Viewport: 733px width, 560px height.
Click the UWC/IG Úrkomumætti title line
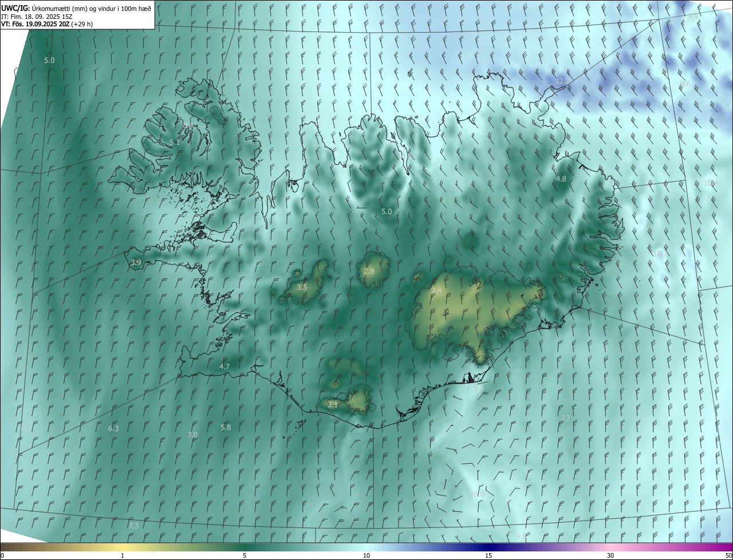pos(76,7)
